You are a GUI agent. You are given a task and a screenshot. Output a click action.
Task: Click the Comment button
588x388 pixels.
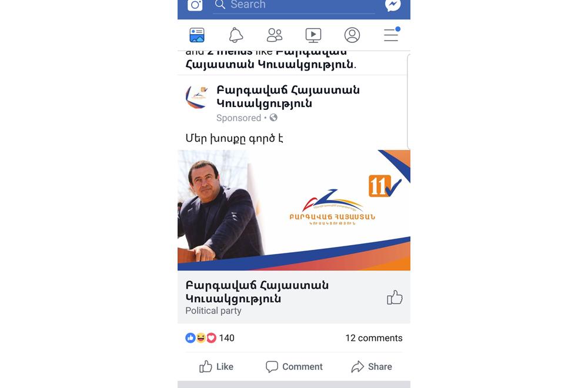click(294, 367)
